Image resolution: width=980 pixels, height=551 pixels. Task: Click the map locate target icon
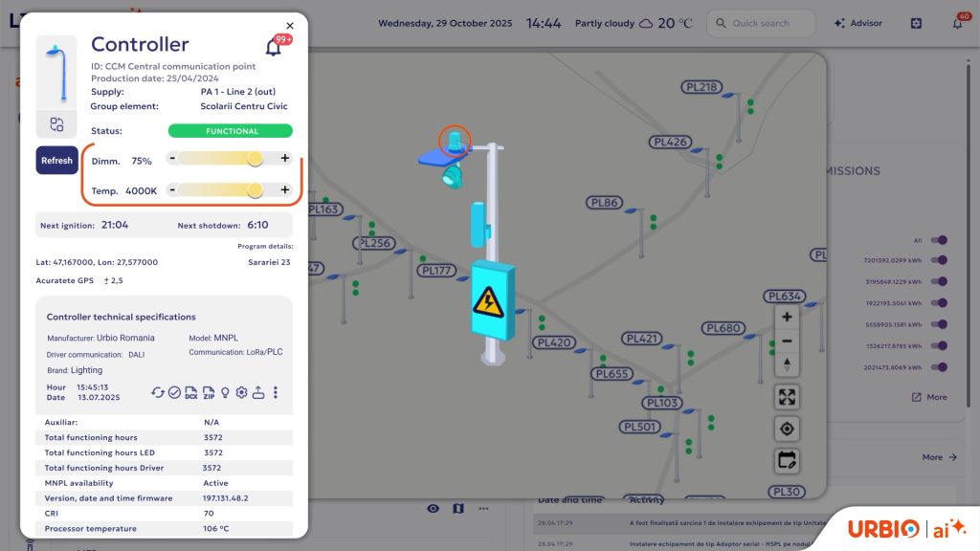pyautogui.click(x=787, y=430)
